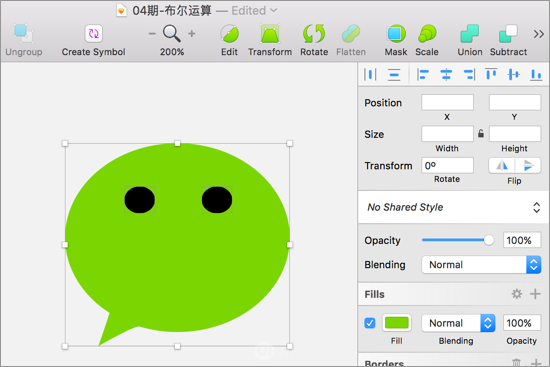The height and width of the screenshot is (367, 550).
Task: Apply the Union boolean operation
Action: (470, 34)
